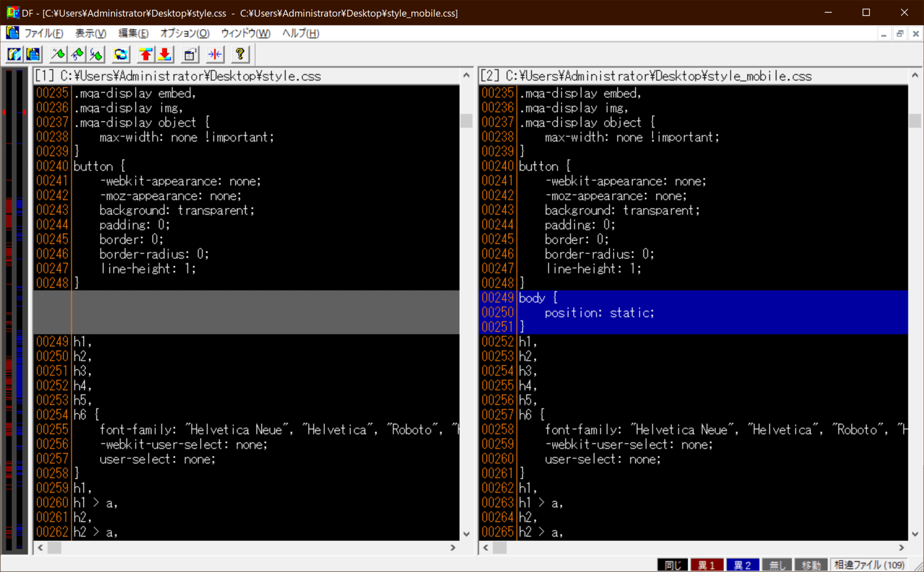Click right pane scroll down arrow

[x=915, y=534]
